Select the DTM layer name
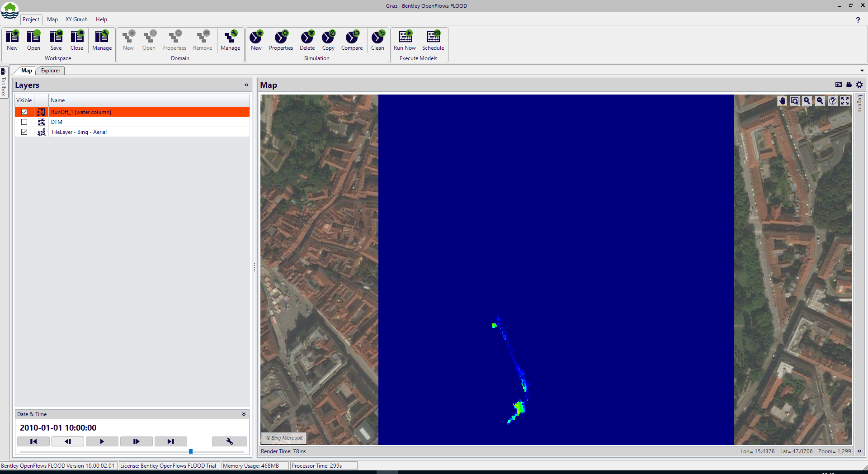Image resolution: width=868 pixels, height=474 pixels. pyautogui.click(x=57, y=122)
